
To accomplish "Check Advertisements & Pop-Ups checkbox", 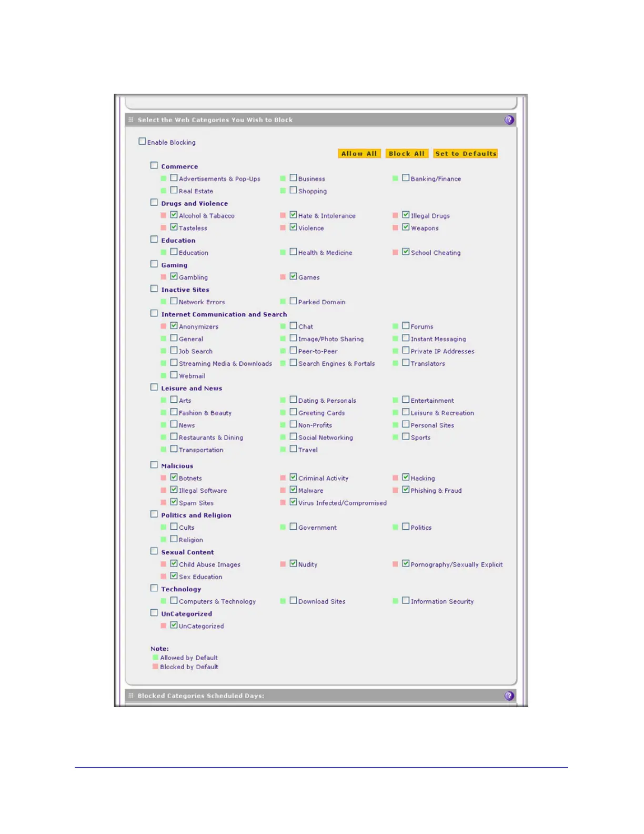I will point(174,178).
